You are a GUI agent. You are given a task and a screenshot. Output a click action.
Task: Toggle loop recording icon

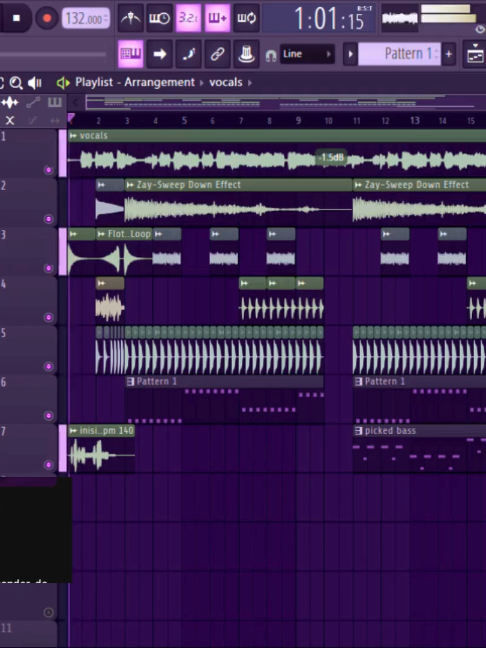[246, 18]
